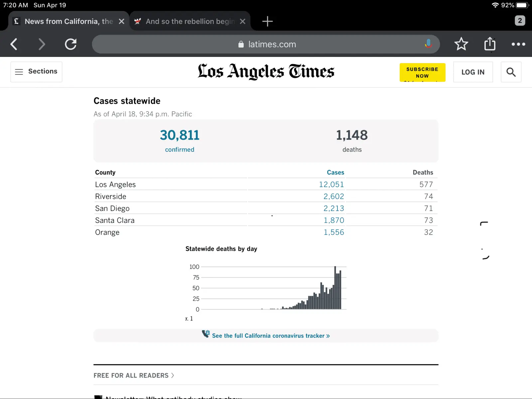The height and width of the screenshot is (399, 532).
Task: Tap the coronavirus tracker map icon
Action: pos(206,334)
